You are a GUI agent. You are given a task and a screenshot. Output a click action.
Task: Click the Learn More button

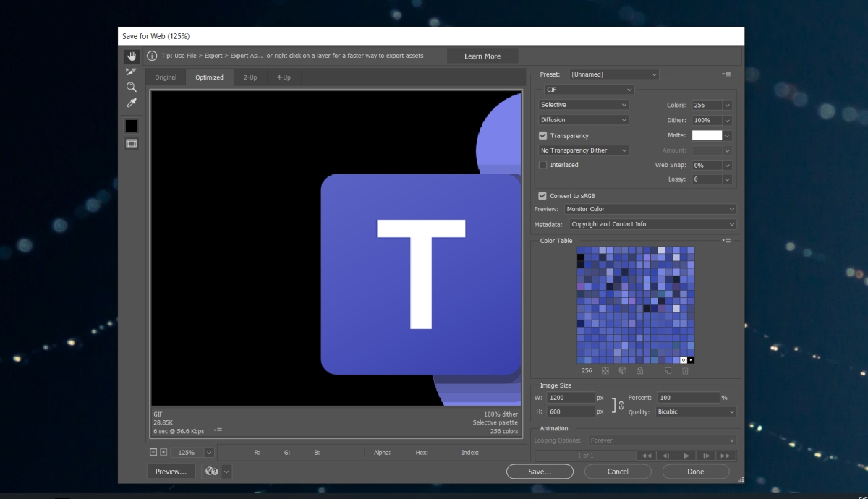[482, 56]
